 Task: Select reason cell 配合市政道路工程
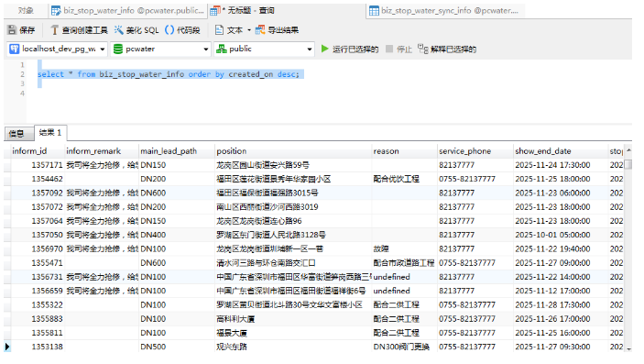(405, 263)
